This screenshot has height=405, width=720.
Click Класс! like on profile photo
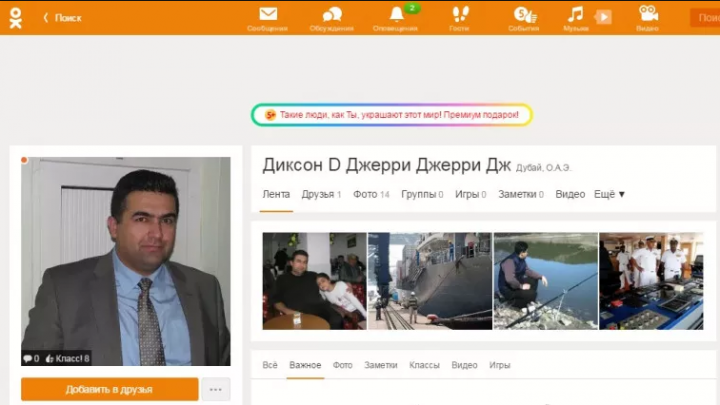[68, 359]
